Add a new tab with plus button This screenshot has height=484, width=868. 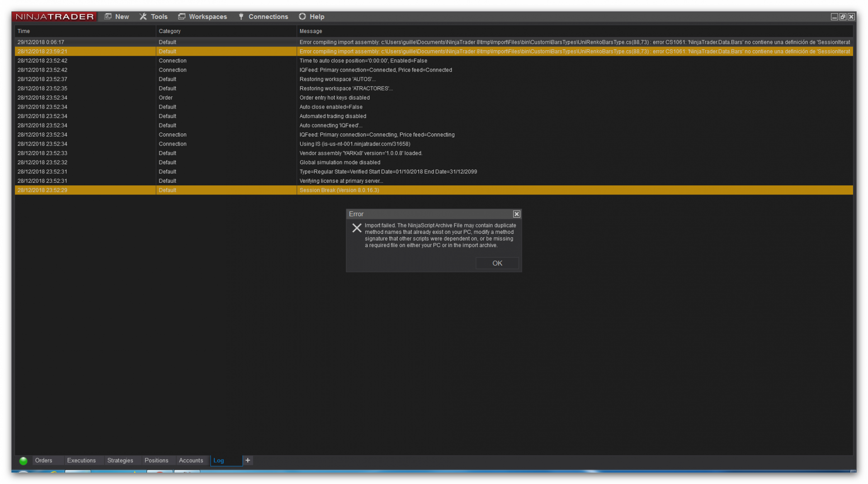[248, 460]
